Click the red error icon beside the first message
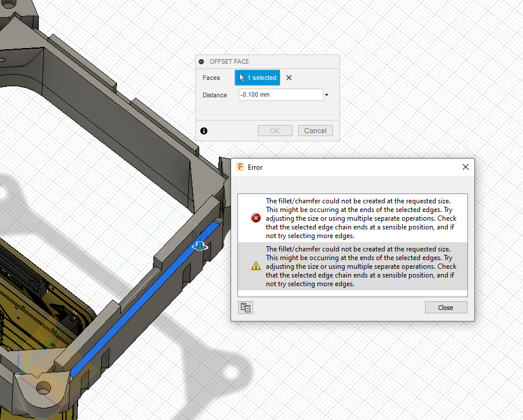This screenshot has width=523, height=420. [x=256, y=218]
